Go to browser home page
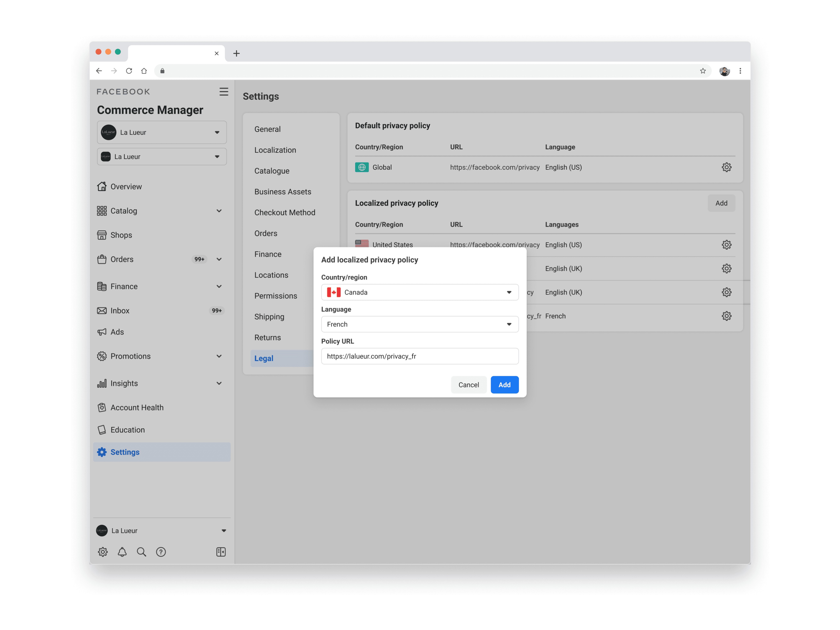 click(x=144, y=71)
